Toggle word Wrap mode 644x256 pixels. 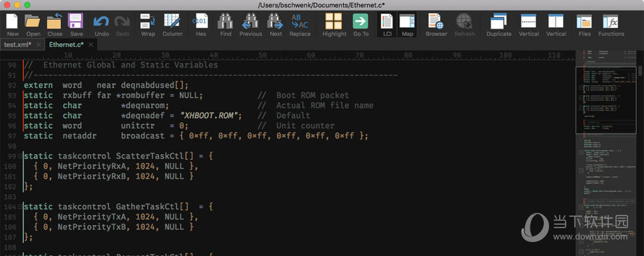pos(148,25)
